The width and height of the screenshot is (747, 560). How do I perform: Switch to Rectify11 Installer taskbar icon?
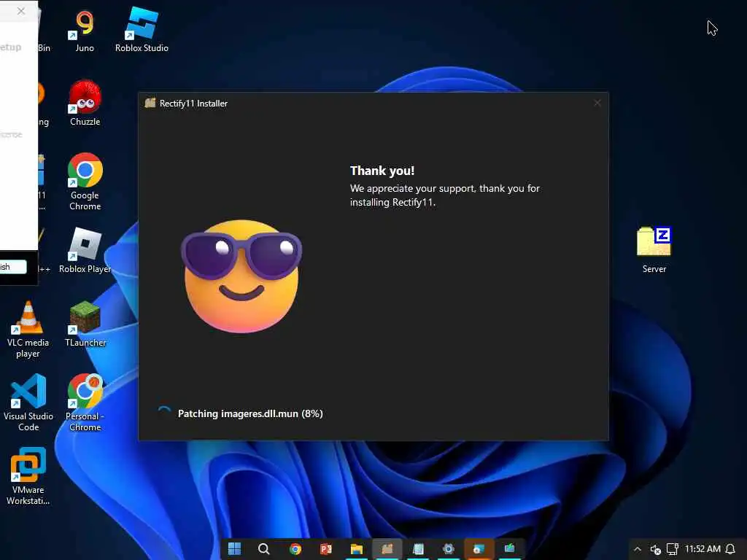coord(387,549)
